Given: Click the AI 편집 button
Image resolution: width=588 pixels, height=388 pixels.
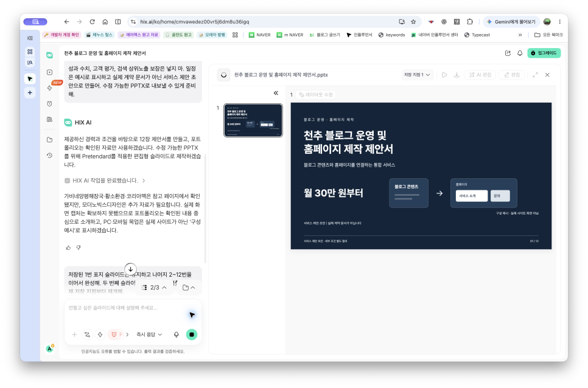Looking at the screenshot, I should [x=480, y=75].
